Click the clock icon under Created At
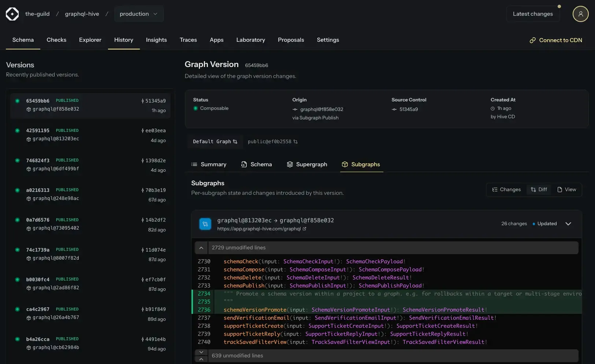Viewport: 595px width, 364px height. pyautogui.click(x=493, y=108)
